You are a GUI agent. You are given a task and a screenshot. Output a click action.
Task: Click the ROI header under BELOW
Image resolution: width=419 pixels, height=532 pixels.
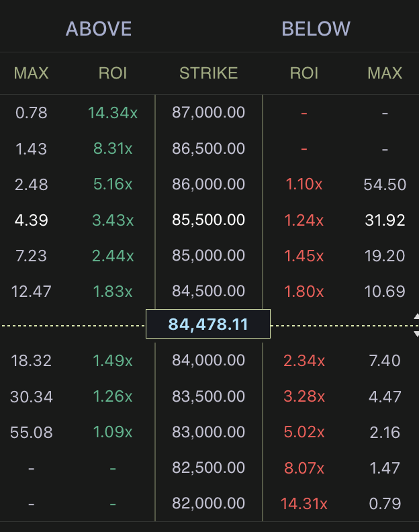(x=304, y=73)
